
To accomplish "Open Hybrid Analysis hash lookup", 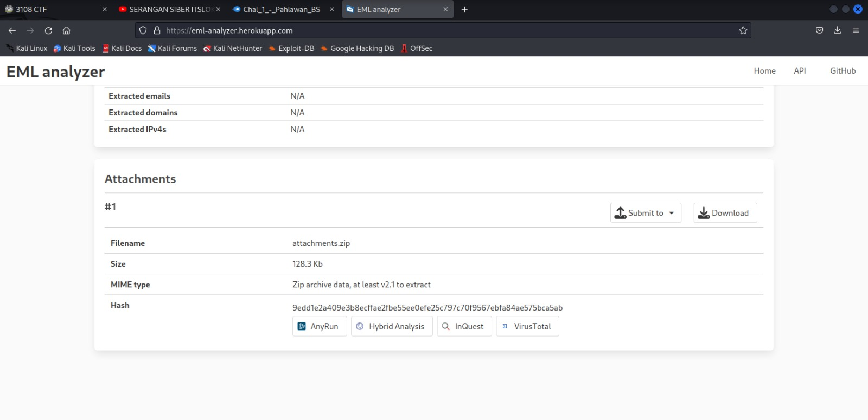I will tap(391, 326).
